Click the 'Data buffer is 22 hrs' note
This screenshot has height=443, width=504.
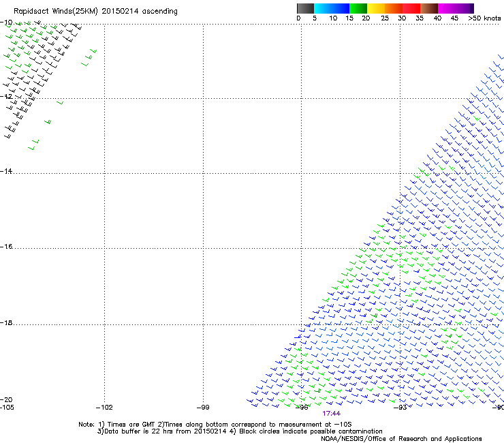[x=138, y=431]
